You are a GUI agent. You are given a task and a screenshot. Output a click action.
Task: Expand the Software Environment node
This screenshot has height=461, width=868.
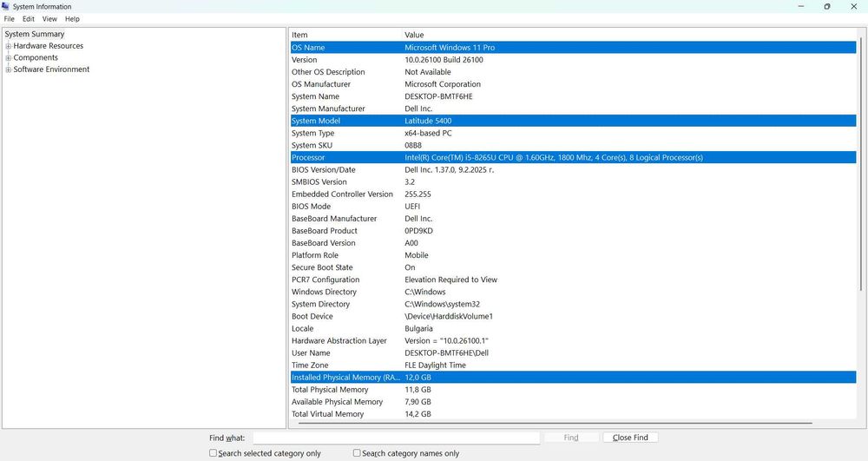tap(9, 69)
